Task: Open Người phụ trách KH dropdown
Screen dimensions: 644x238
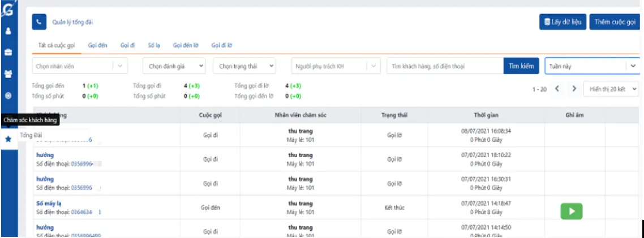Action: 335,66
